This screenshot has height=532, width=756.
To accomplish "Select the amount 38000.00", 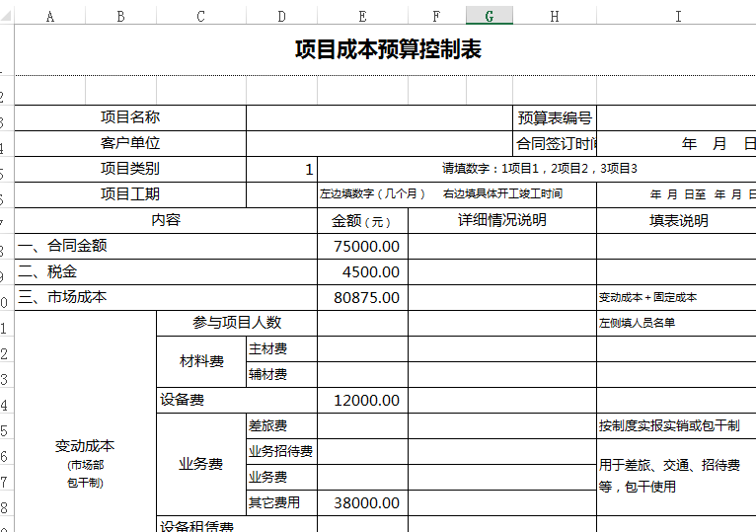I will click(362, 503).
